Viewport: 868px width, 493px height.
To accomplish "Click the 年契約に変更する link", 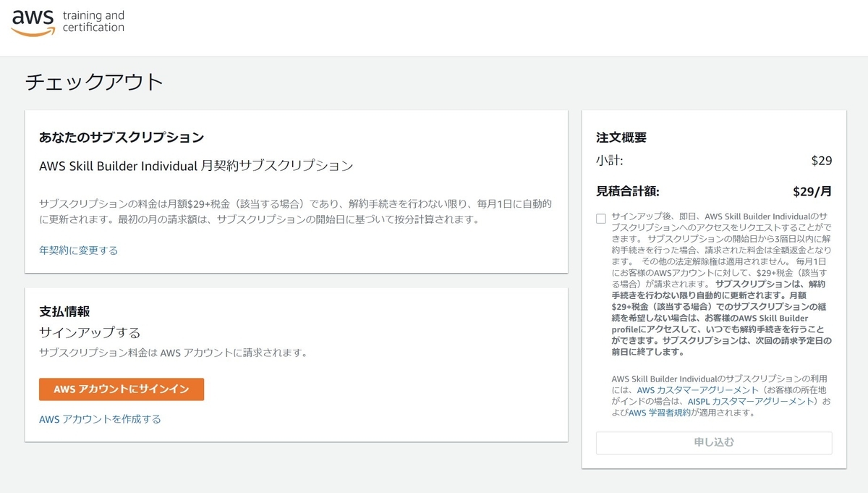I will [79, 250].
